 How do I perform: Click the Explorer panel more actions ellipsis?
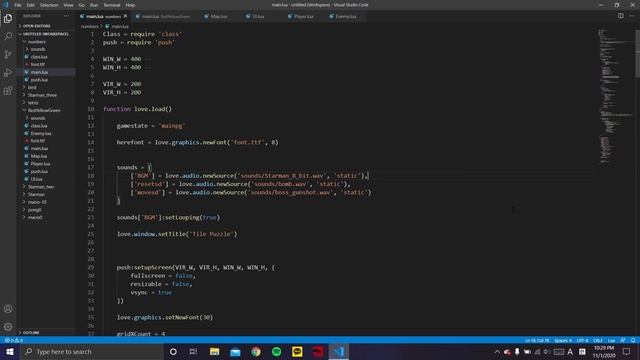tap(67, 16)
